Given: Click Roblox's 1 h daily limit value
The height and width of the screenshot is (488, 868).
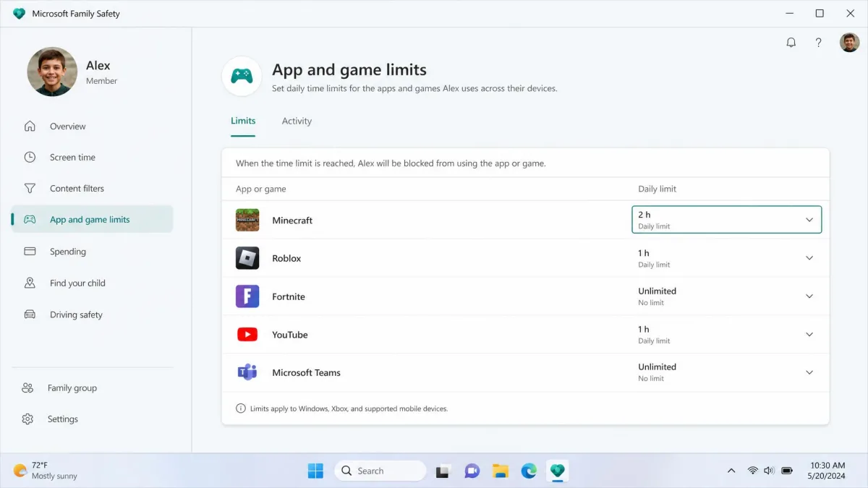Looking at the screenshot, I should pos(644,253).
